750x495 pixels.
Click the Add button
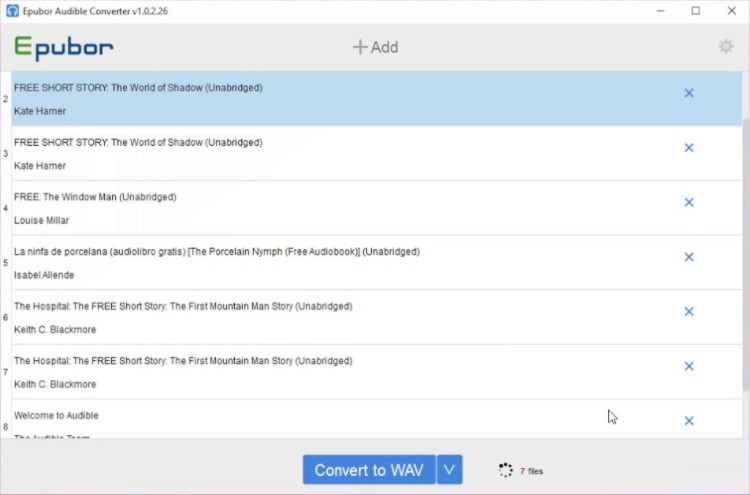(375, 47)
